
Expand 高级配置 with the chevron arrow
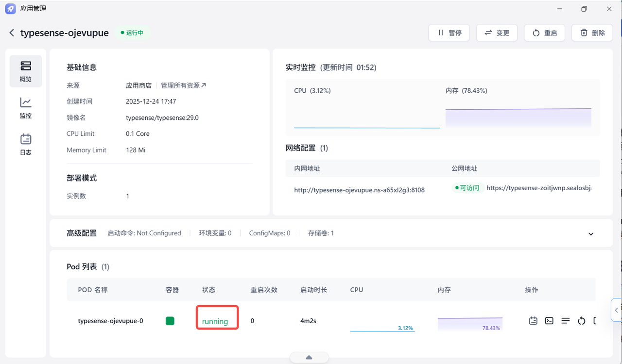click(x=591, y=234)
